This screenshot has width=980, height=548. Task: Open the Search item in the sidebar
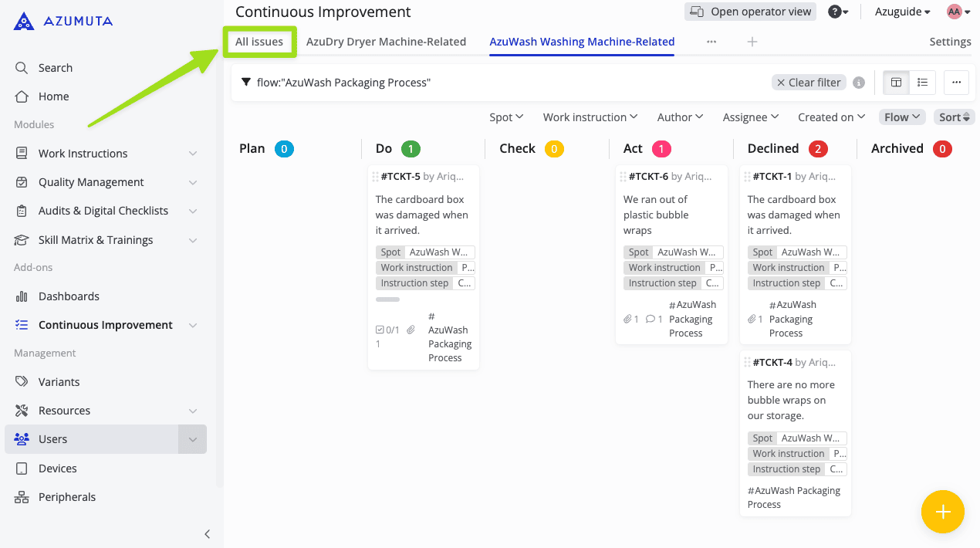[x=55, y=68]
